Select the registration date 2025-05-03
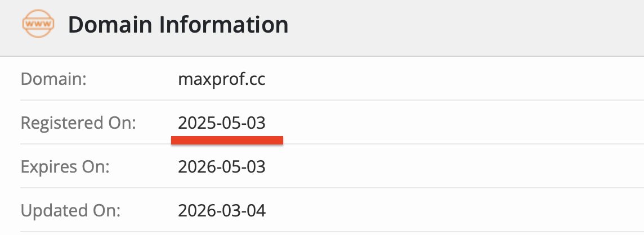This screenshot has height=235, width=644. 221,123
